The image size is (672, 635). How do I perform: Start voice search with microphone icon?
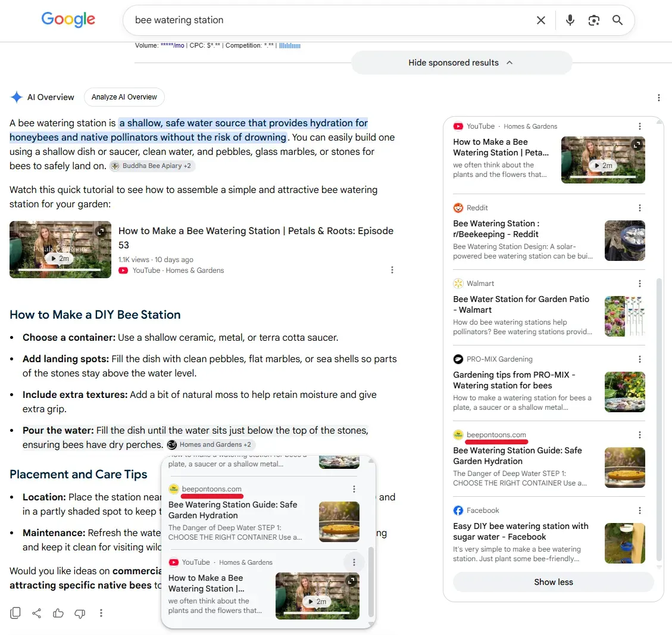point(570,20)
